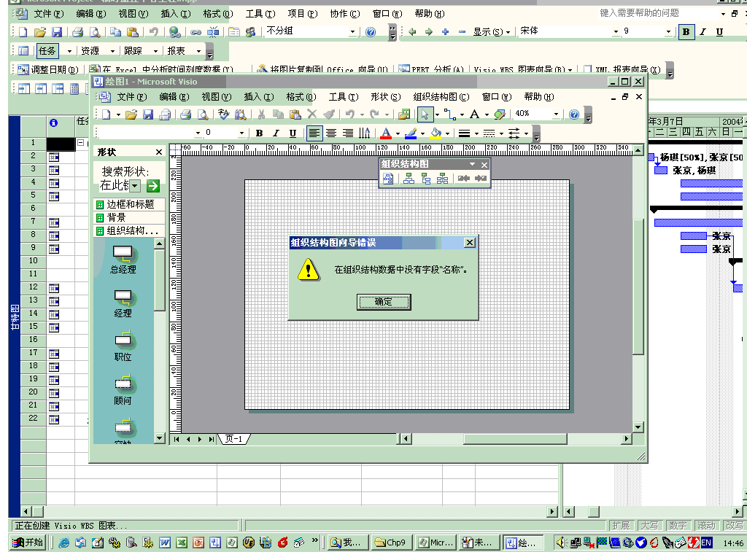Open the 项目(P) menu in Project
The image size is (747, 560).
coord(303,14)
